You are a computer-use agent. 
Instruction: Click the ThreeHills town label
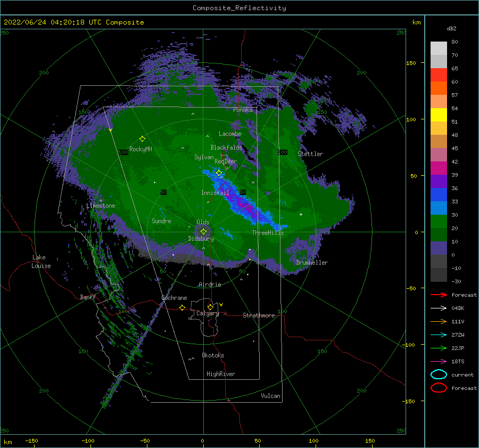pyautogui.click(x=268, y=233)
